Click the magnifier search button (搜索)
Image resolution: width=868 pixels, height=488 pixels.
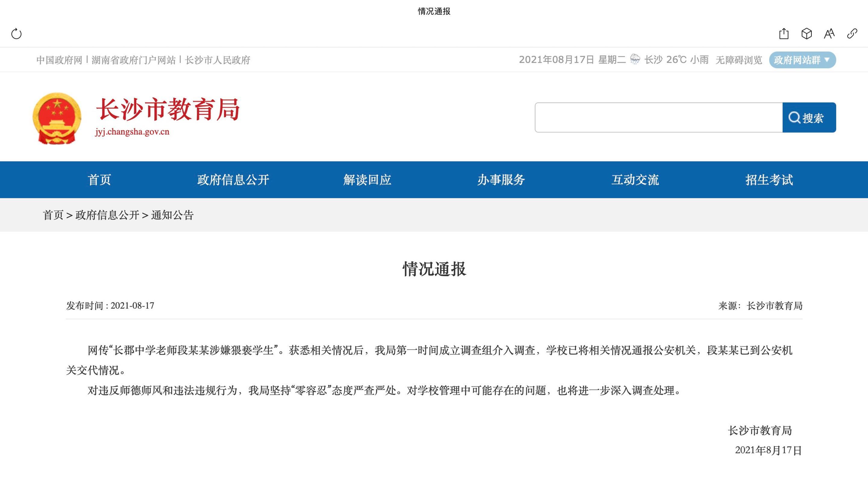[809, 117]
